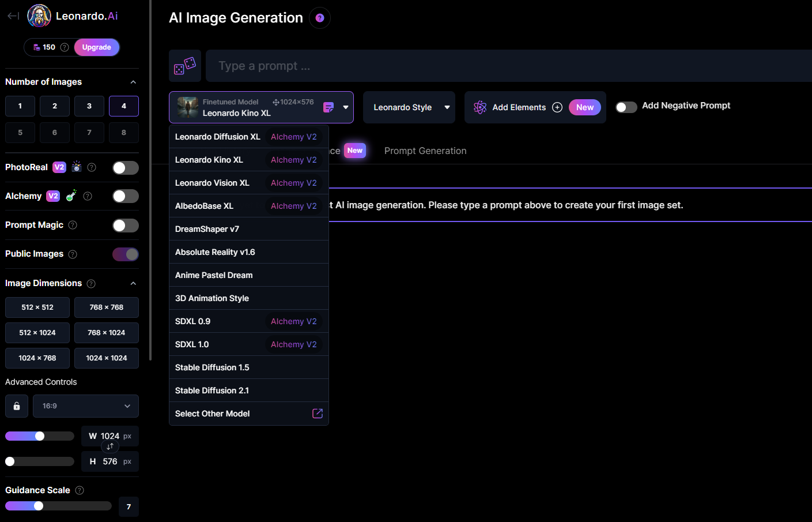
Task: Choose Leonardo Diffusion XL from model list
Action: coord(249,137)
